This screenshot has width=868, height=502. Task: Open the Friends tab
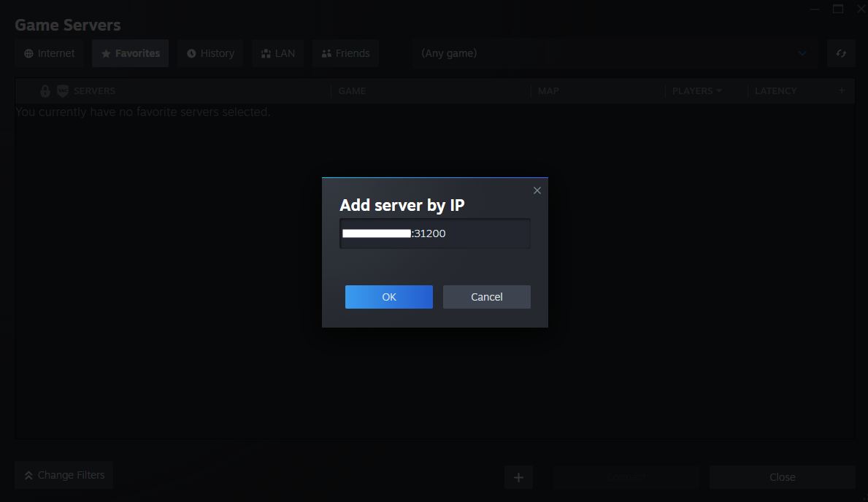click(345, 53)
